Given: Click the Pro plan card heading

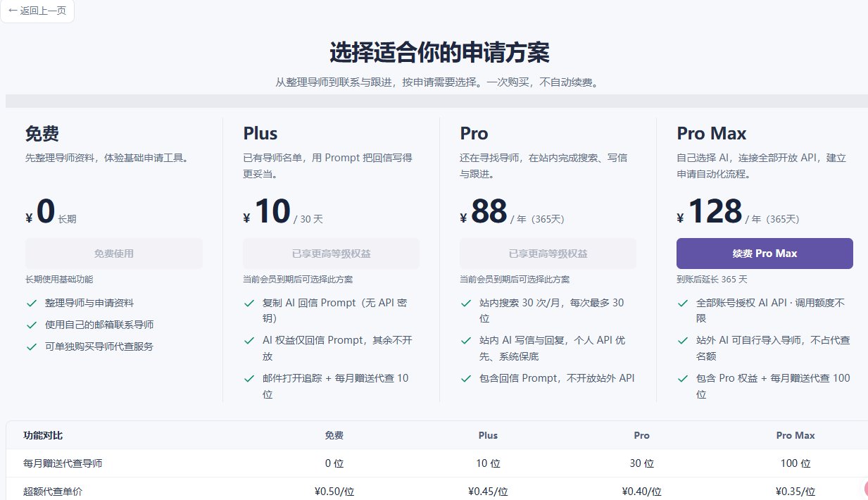Looking at the screenshot, I should [x=474, y=133].
